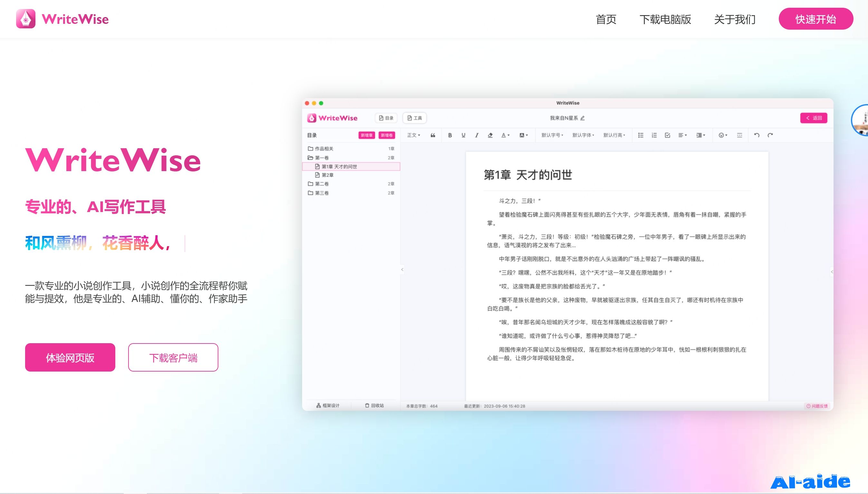
Task: Click the 本章总字数: 464 status text
Action: coord(422,406)
